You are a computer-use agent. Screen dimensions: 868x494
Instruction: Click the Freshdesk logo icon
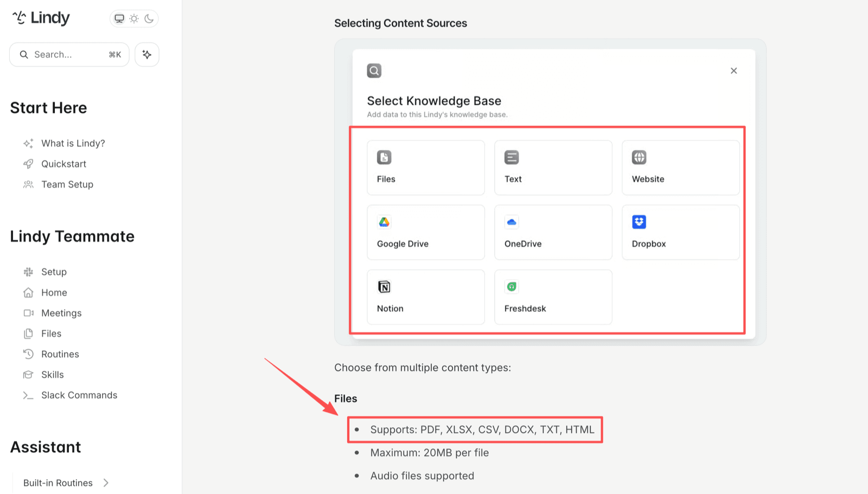pyautogui.click(x=512, y=286)
